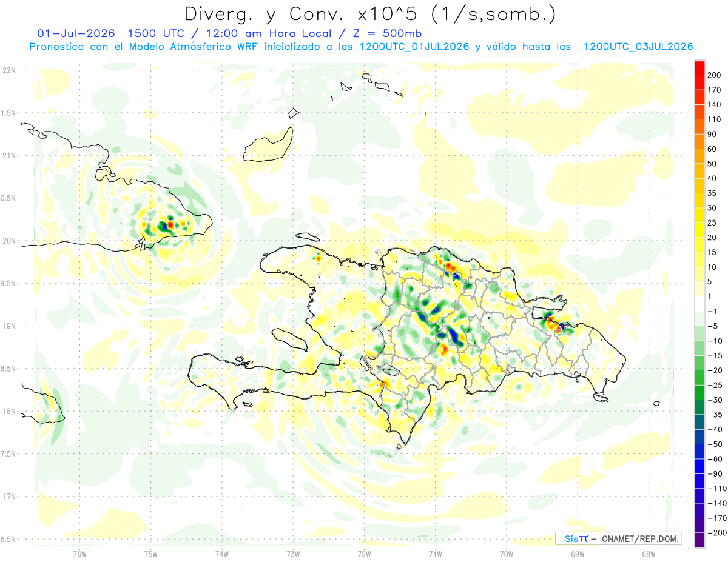Image resolution: width=728 pixels, height=562 pixels.
Task: Click the colorbar value '110' positive label
Action: tap(714, 119)
